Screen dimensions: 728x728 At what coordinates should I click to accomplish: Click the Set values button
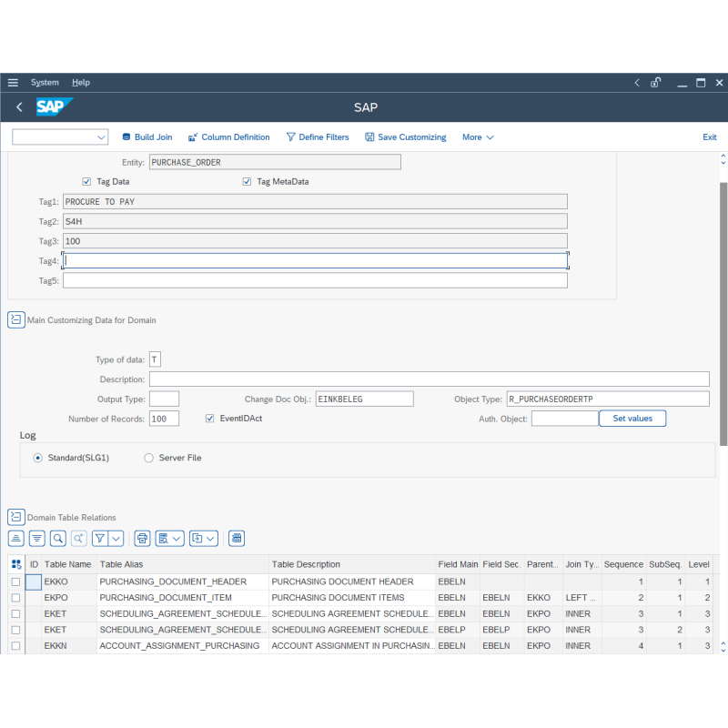[632, 419]
